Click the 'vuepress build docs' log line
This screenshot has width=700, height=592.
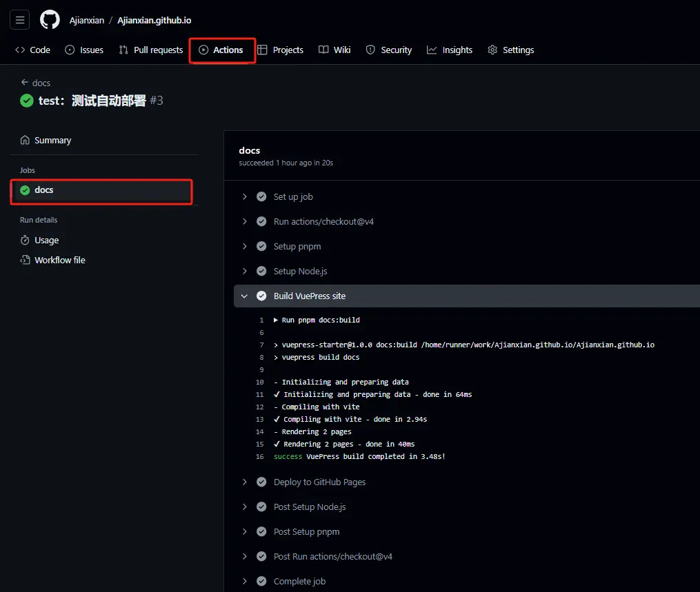[317, 358]
